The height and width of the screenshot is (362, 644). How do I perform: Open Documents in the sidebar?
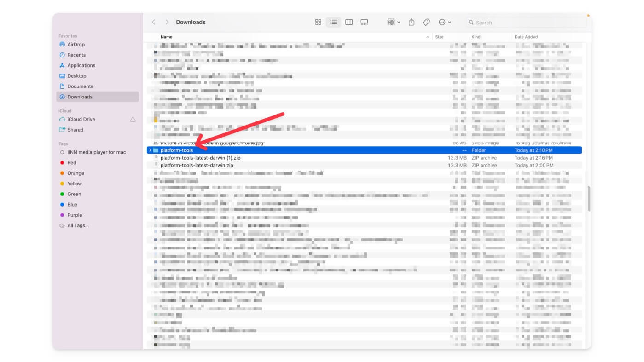98,86
